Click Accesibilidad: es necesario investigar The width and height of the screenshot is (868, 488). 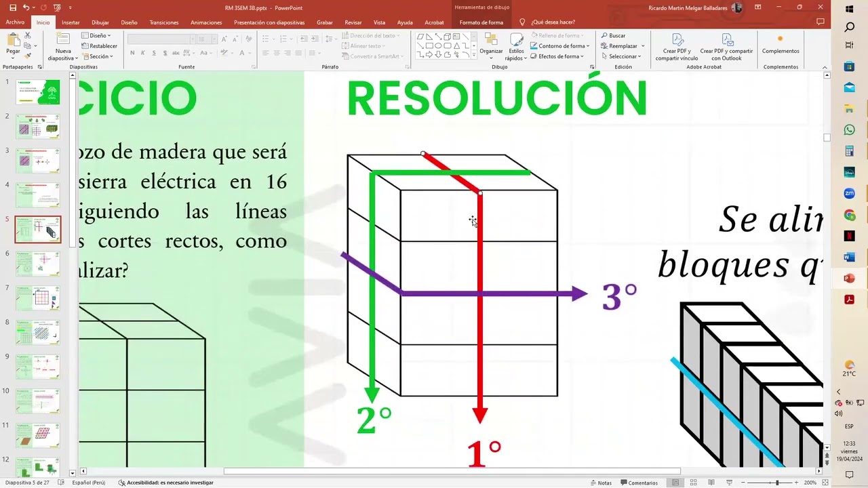coord(165,483)
